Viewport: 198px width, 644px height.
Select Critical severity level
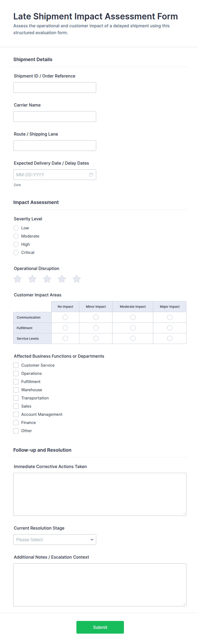(x=16, y=253)
